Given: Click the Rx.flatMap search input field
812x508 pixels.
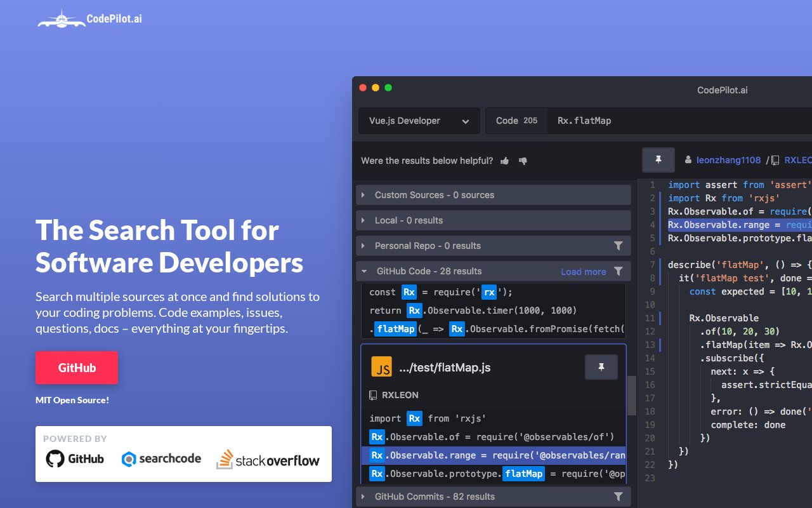Looking at the screenshot, I should [679, 121].
